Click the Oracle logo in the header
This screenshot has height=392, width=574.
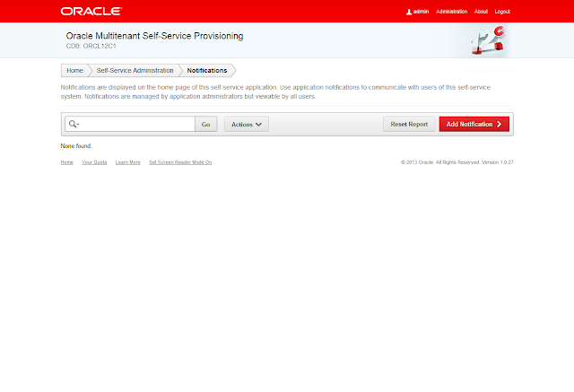click(x=91, y=12)
